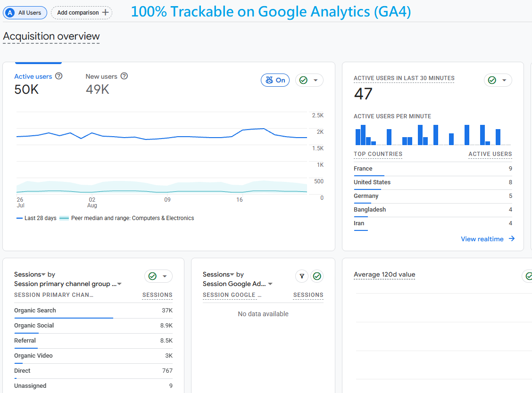Viewport: 532px width, 393px height.
Task: Click Last 28 days legend item
Action: tap(36, 218)
